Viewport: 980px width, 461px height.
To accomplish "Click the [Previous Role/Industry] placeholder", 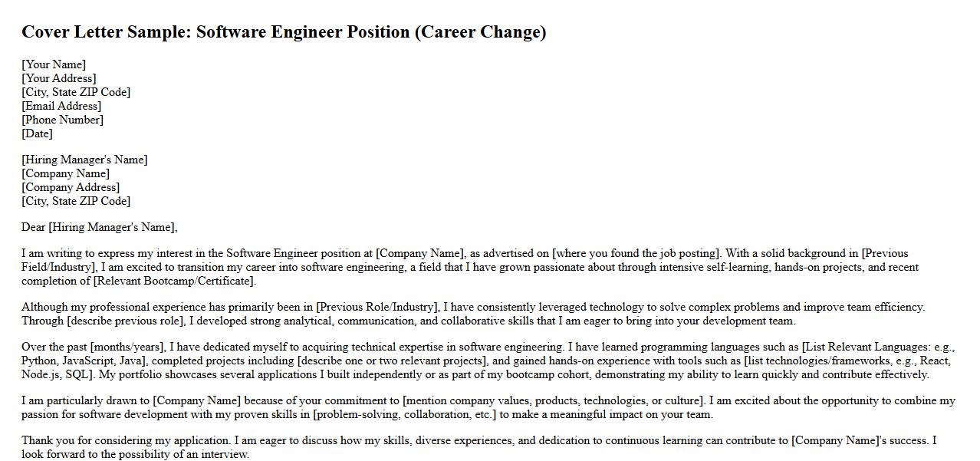I will point(377,307).
